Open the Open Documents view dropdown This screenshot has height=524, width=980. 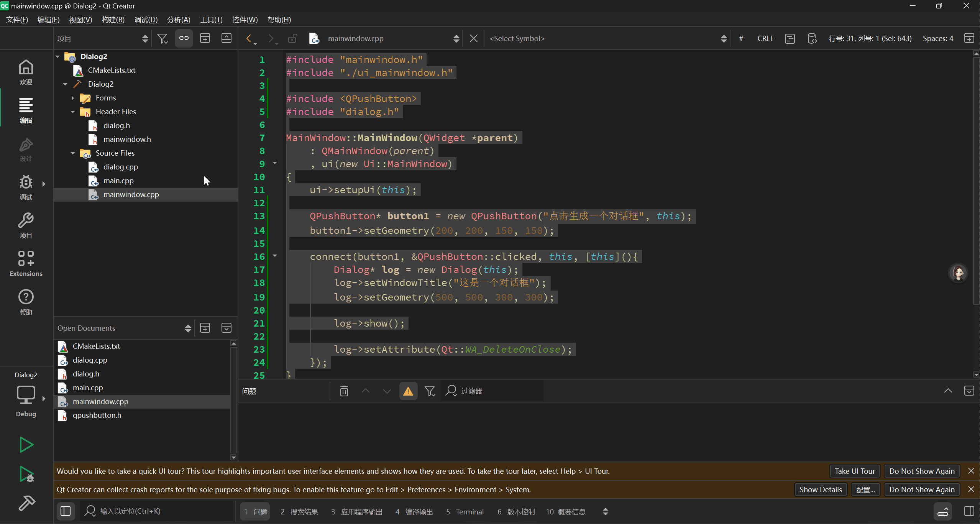(x=124, y=328)
